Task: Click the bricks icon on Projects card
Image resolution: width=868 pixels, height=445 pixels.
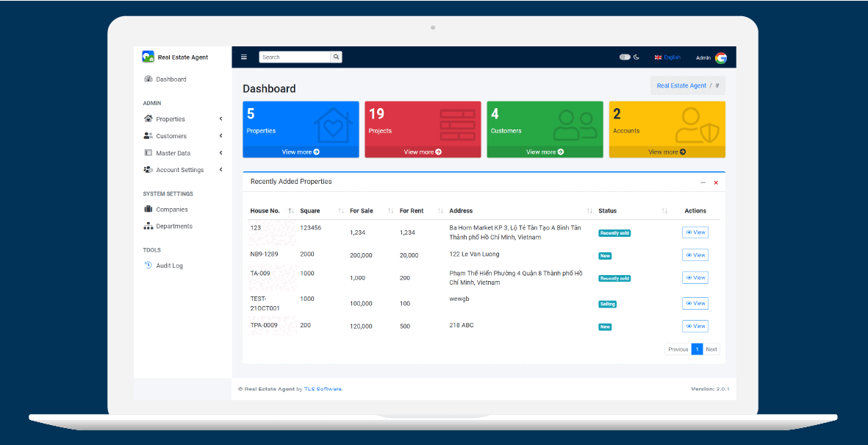Action: pos(458,125)
